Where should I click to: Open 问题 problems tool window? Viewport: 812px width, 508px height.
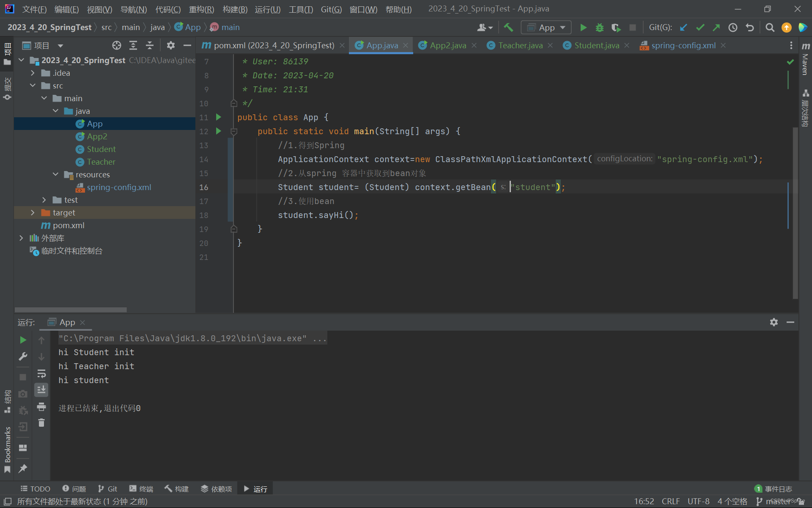pyautogui.click(x=74, y=489)
